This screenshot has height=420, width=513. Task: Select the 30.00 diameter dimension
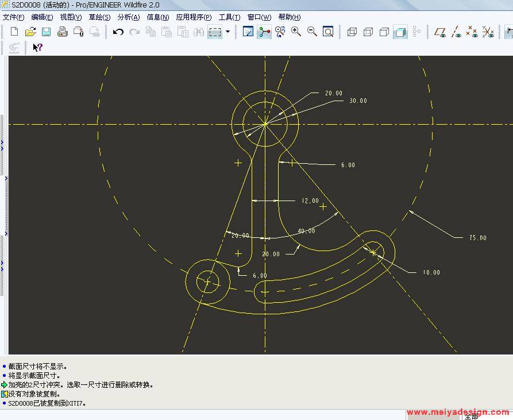coord(358,101)
